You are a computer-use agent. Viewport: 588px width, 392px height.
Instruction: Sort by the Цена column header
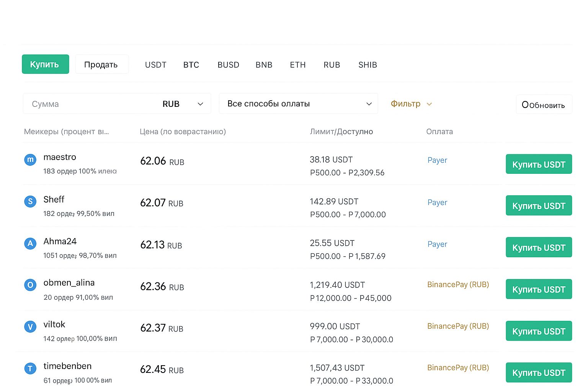pos(183,132)
